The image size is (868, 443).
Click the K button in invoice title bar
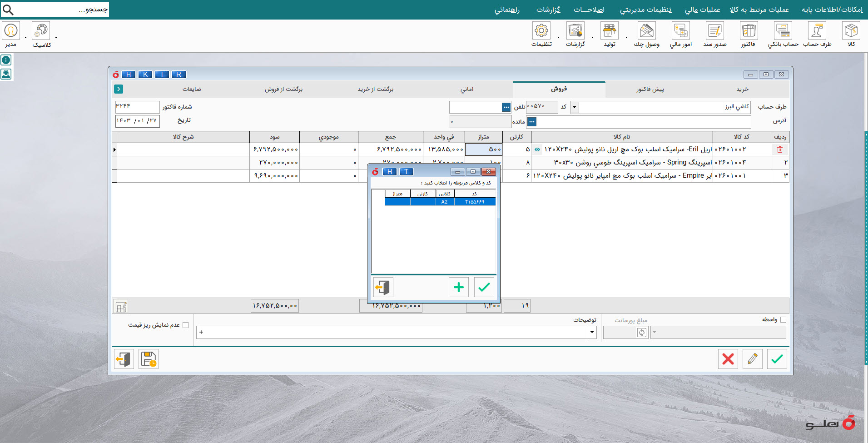(145, 75)
